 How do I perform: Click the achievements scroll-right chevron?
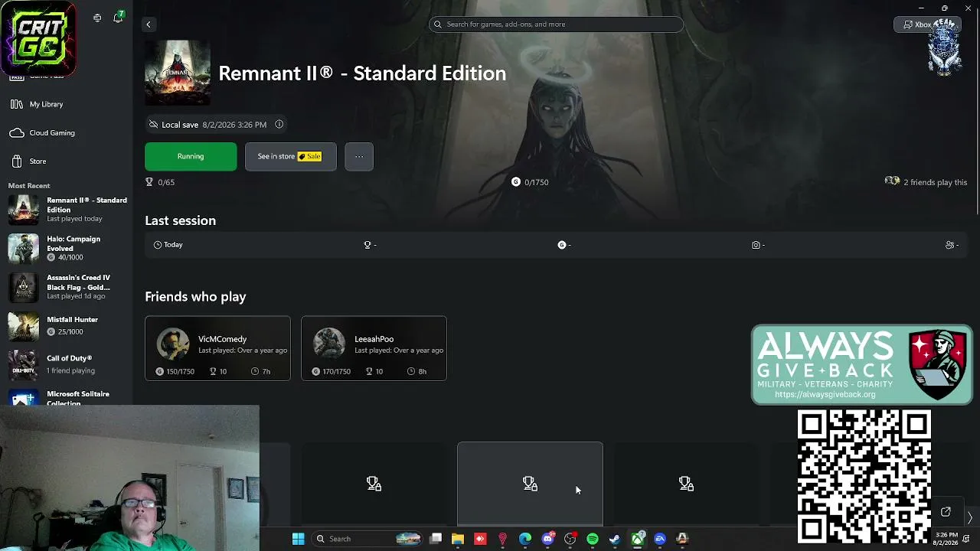tap(969, 518)
